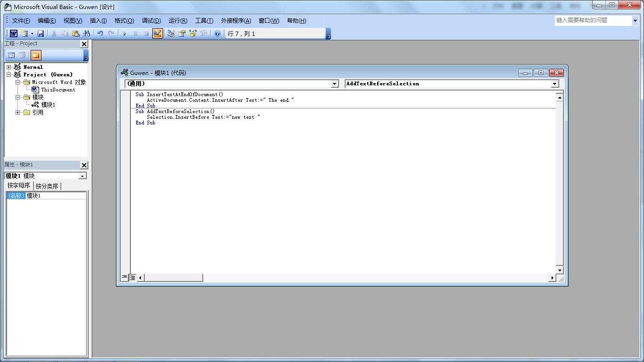Select the 引用 folder tree item
The image size is (644, 362).
[x=38, y=112]
